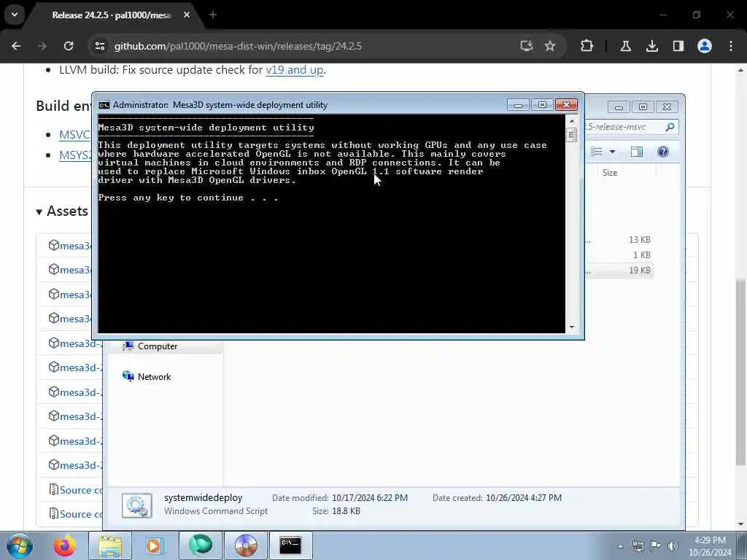Open the disc icon on the taskbar
Image resolution: width=747 pixels, height=560 pixels.
click(x=246, y=545)
